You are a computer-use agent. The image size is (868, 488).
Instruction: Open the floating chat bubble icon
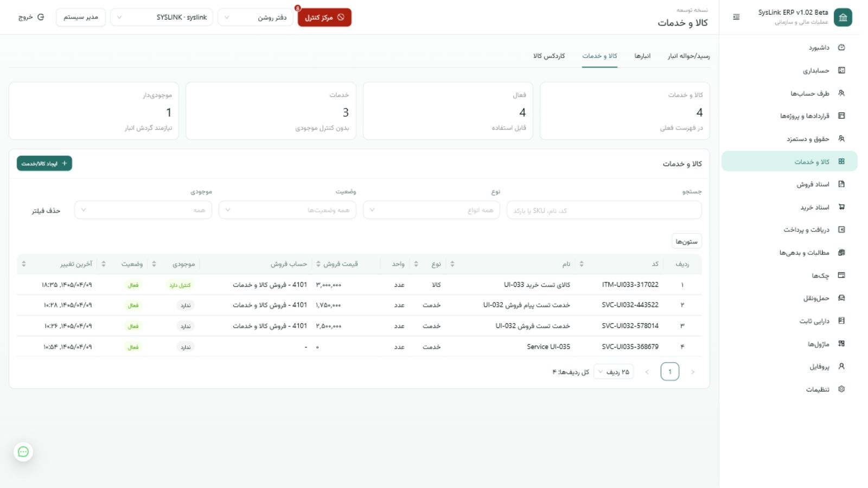[23, 452]
